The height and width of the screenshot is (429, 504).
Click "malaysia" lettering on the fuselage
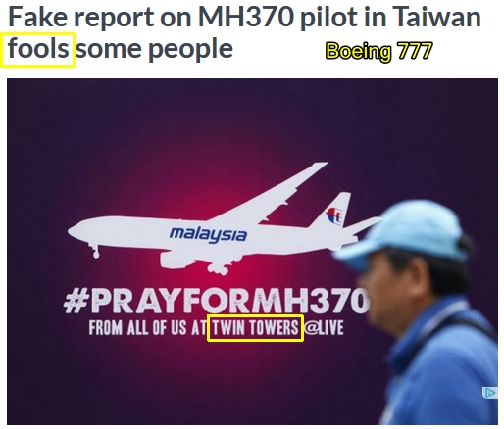(208, 234)
